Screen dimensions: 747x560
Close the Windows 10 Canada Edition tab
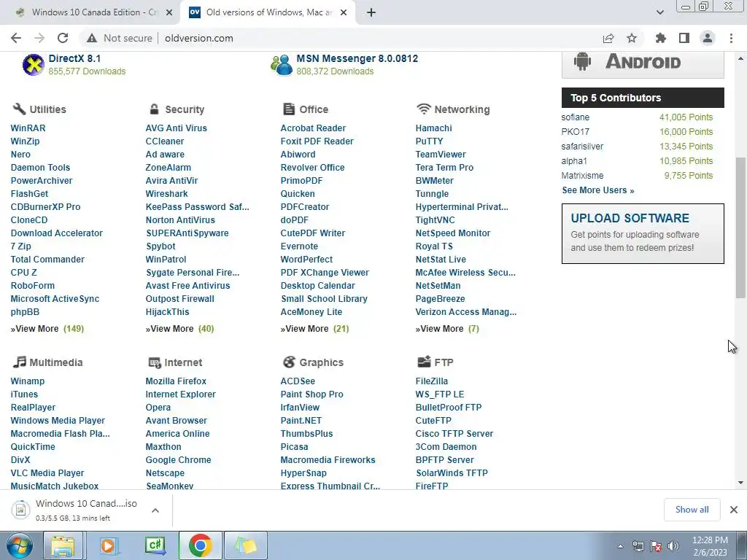[169, 12]
